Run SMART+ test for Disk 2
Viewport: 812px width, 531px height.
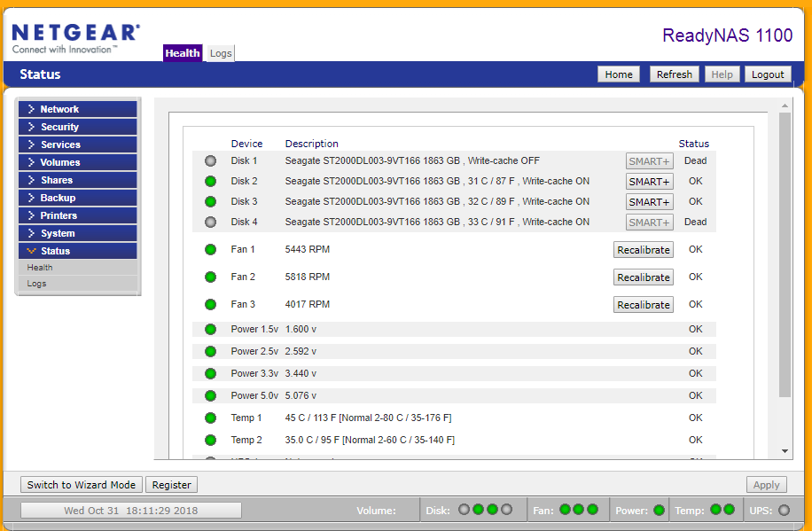(648, 181)
